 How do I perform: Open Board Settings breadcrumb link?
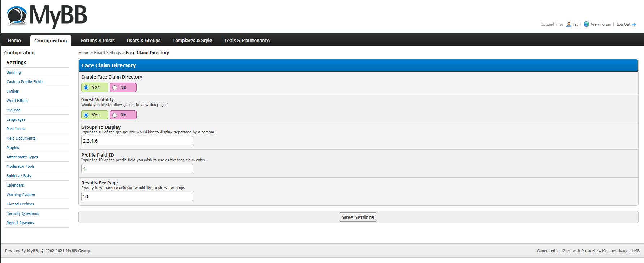click(107, 53)
